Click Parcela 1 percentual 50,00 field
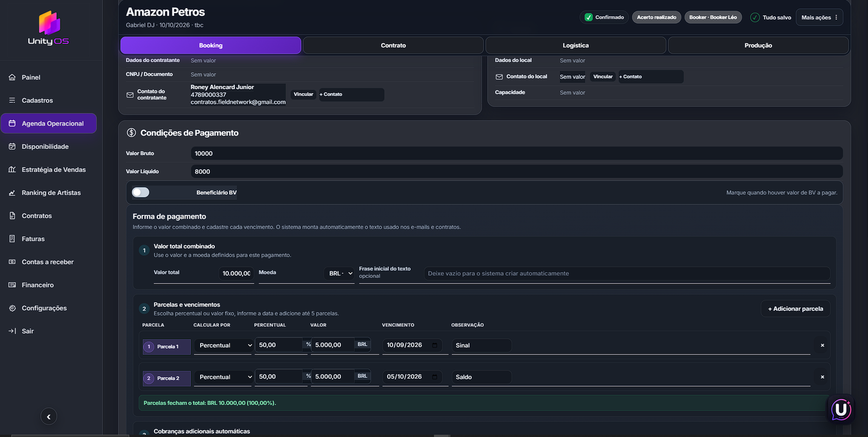Viewport: 868px width, 437px height. [x=278, y=345]
